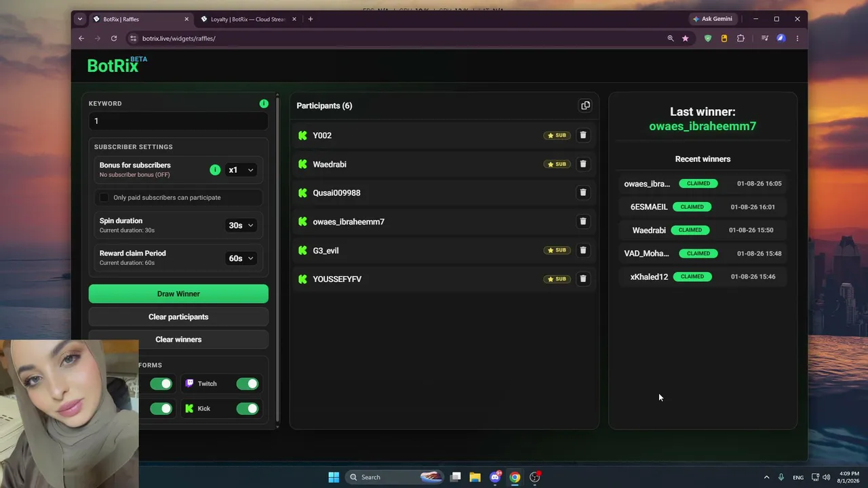Viewport: 868px width, 488px height.
Task: Click the BotRix BETA logo
Action: [117, 65]
